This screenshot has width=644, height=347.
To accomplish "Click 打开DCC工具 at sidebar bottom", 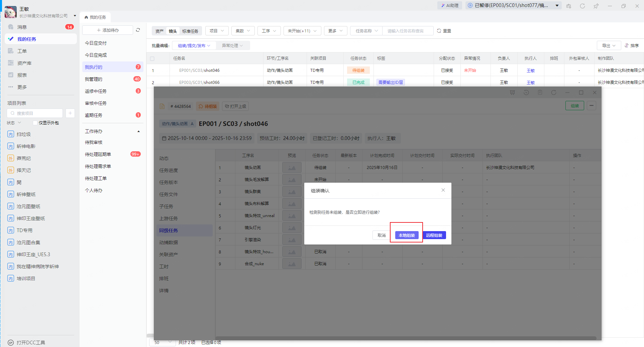I will [x=31, y=343].
